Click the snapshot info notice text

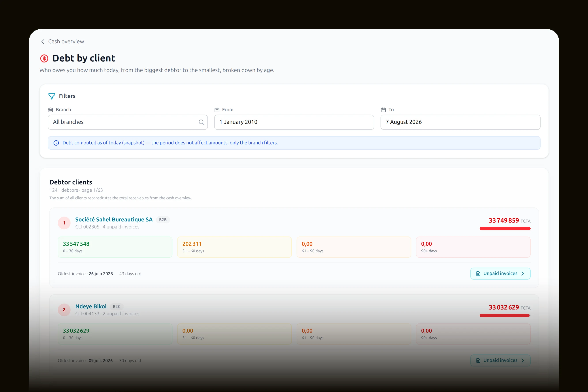click(x=170, y=143)
